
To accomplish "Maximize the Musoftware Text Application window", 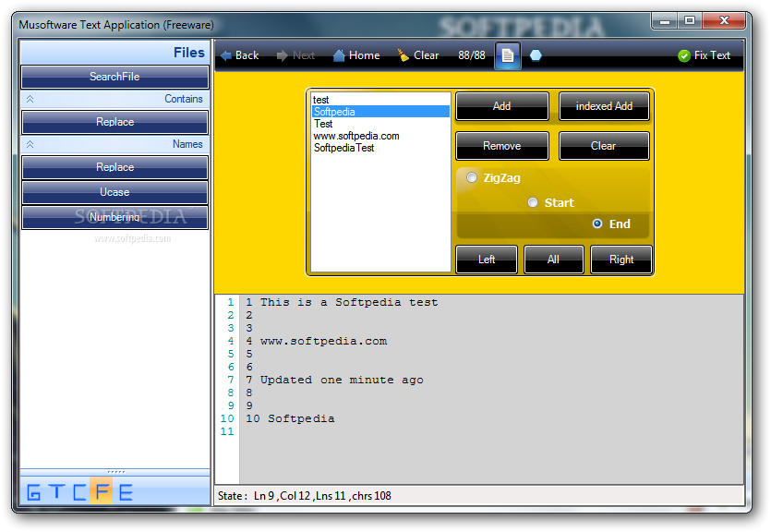I will tap(690, 20).
